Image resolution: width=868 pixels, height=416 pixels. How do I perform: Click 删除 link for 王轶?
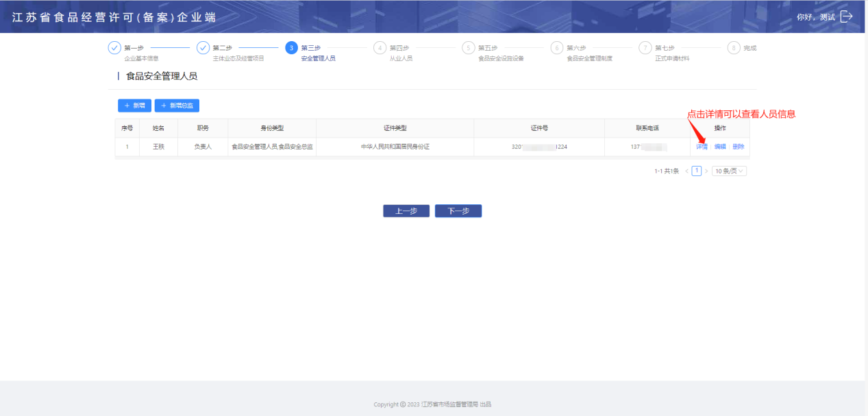738,147
